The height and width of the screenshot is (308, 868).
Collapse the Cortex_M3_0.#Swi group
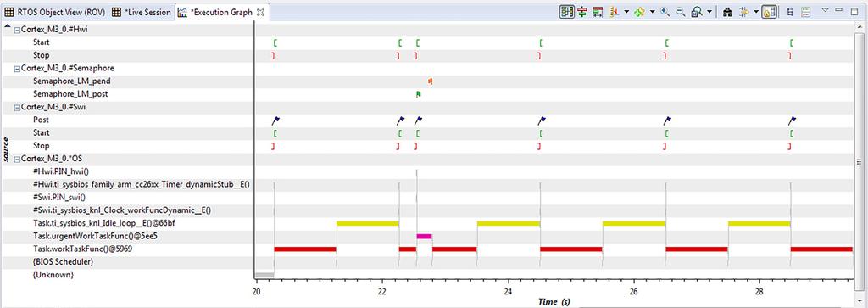(x=17, y=107)
